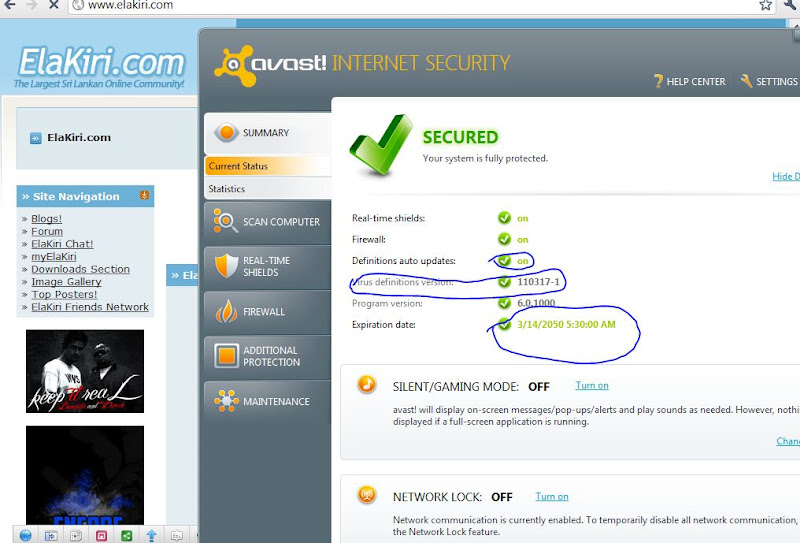800x543 pixels.
Task: Click Definitions auto updates check icon
Action: (504, 261)
